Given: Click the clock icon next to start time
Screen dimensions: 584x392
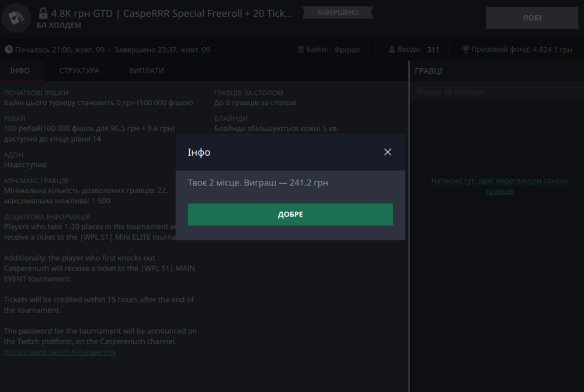Looking at the screenshot, I should pyautogui.click(x=9, y=50).
